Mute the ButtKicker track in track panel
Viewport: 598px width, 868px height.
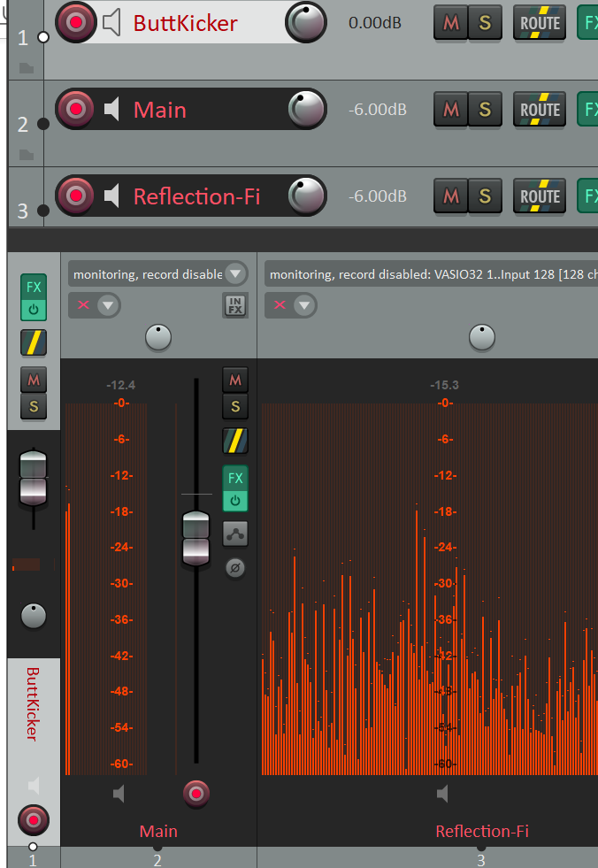pos(451,23)
